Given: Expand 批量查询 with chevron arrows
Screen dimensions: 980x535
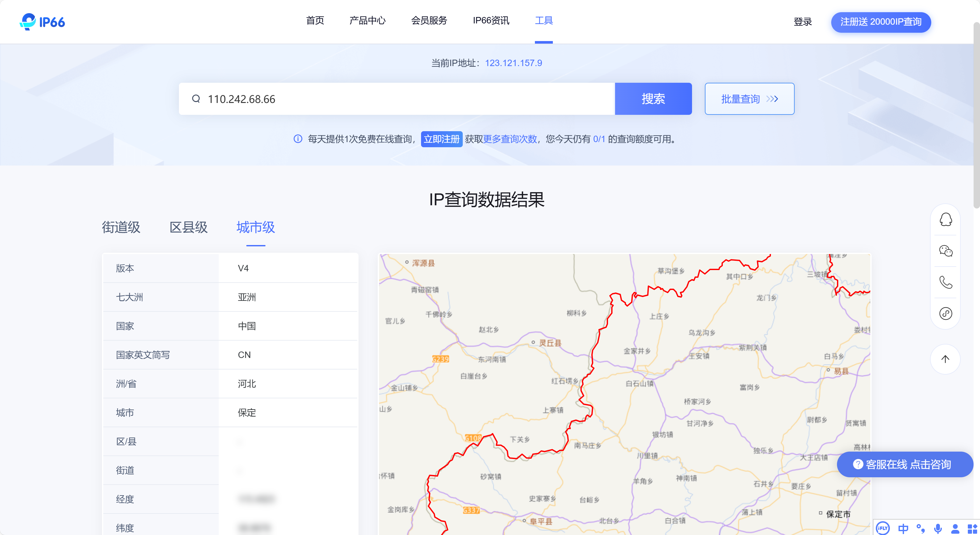Looking at the screenshot, I should pos(749,99).
